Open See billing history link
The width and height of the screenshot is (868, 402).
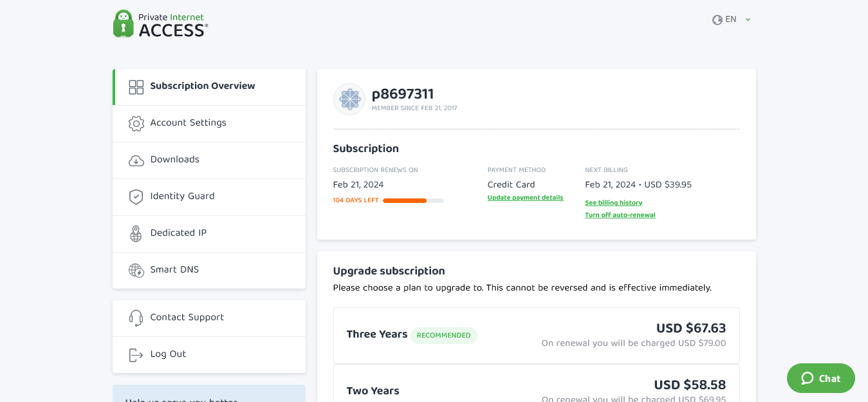[x=613, y=203]
